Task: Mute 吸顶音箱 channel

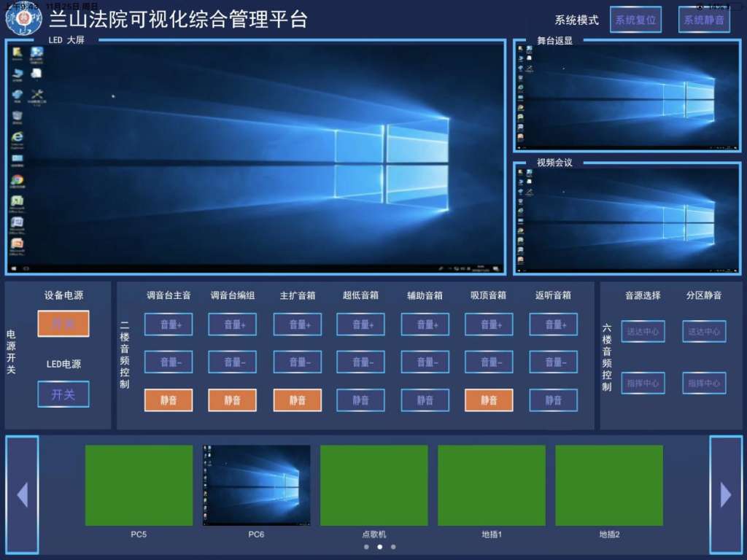Action: [x=489, y=400]
